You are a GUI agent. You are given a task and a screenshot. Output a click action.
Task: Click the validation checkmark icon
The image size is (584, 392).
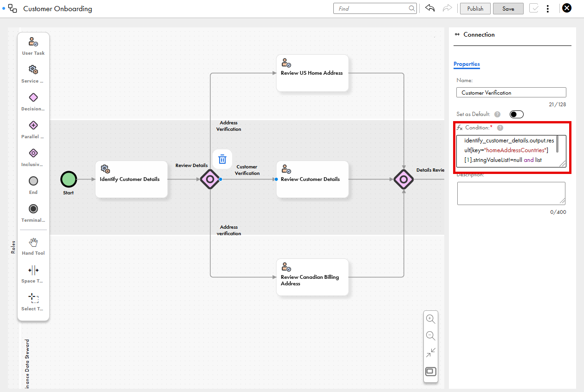click(x=533, y=8)
